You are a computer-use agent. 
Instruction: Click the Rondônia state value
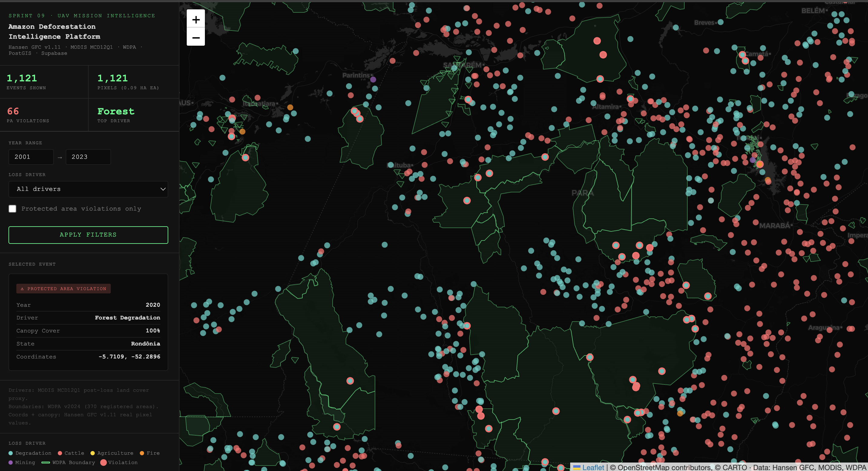[146, 344]
